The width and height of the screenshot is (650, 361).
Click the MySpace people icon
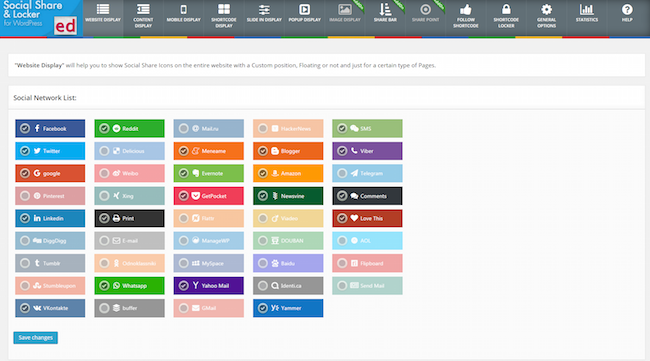point(196,263)
